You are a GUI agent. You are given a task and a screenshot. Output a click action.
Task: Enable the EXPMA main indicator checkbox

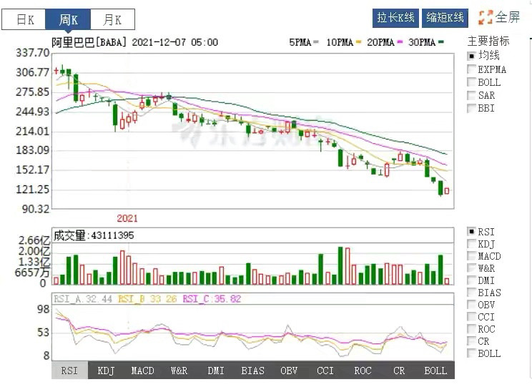click(x=471, y=69)
